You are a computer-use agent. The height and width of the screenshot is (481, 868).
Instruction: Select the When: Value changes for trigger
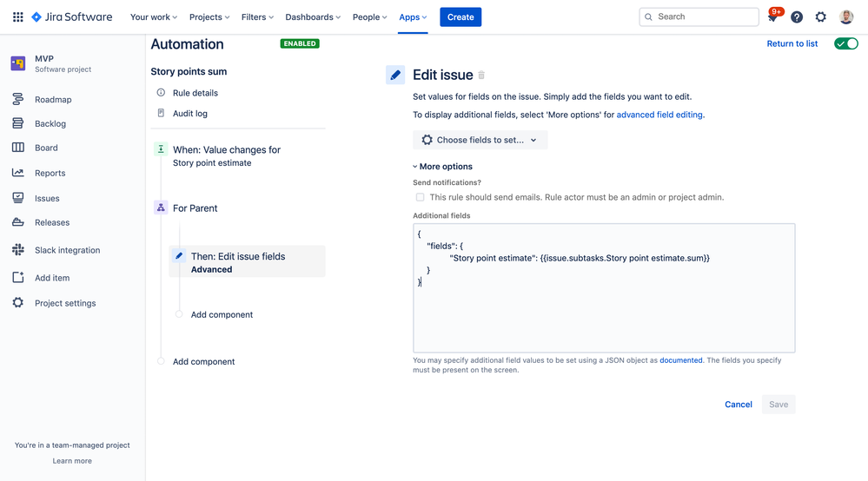tap(227, 156)
